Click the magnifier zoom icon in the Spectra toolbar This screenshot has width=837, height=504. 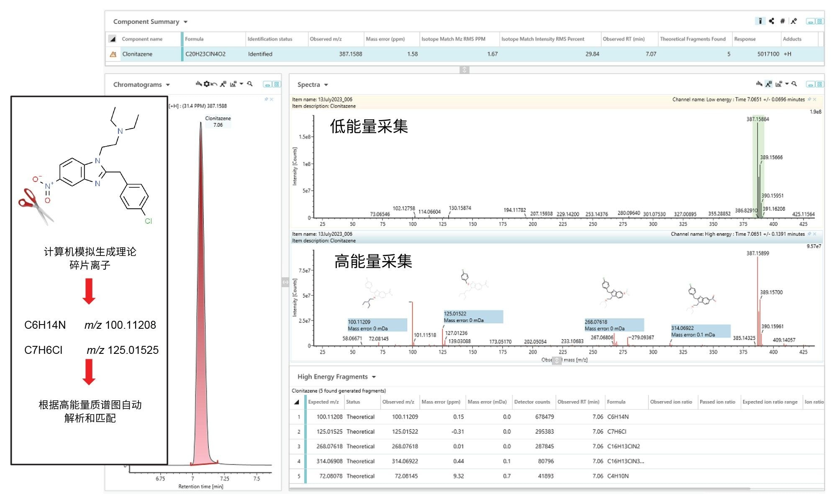[794, 84]
